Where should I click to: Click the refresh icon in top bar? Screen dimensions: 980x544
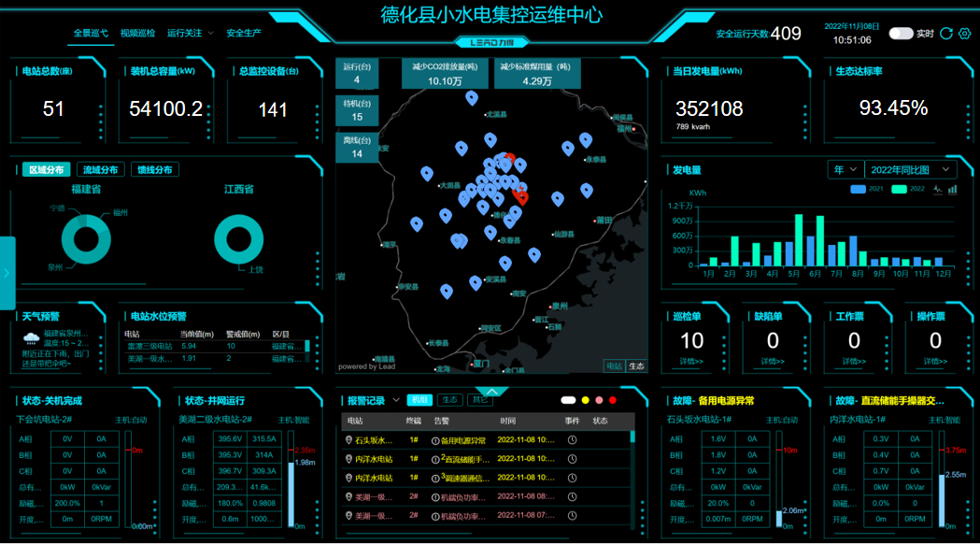[946, 34]
